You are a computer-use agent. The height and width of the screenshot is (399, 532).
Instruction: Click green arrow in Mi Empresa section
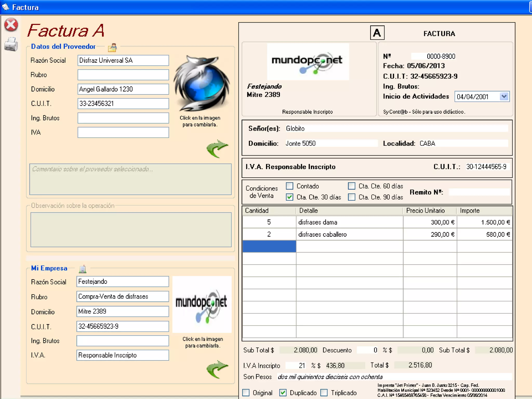[217, 369]
